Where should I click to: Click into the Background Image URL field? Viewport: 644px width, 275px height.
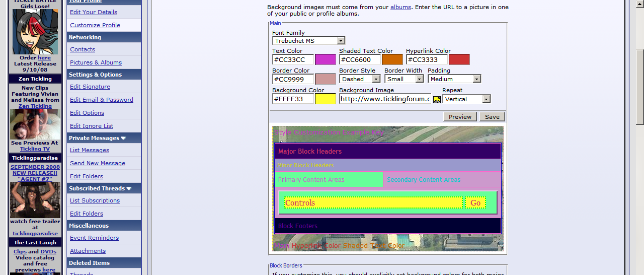(x=384, y=99)
